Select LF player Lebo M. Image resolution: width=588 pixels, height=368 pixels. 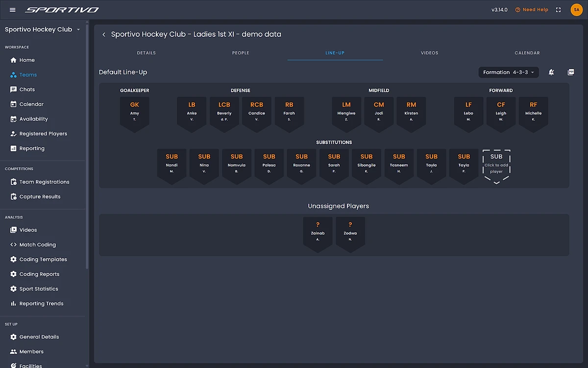click(x=468, y=114)
